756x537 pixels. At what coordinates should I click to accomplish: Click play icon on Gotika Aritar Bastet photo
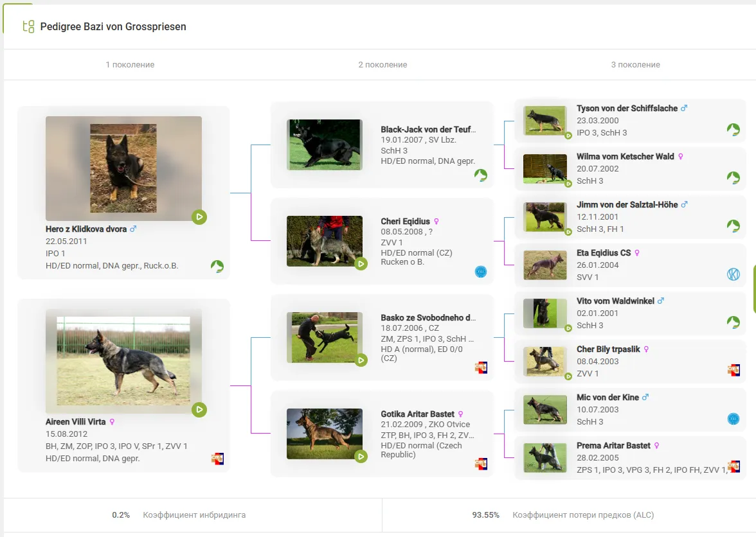[361, 457]
